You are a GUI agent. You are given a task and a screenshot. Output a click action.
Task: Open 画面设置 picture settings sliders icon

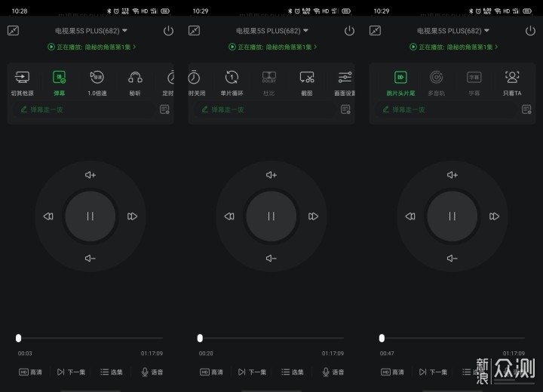click(345, 77)
